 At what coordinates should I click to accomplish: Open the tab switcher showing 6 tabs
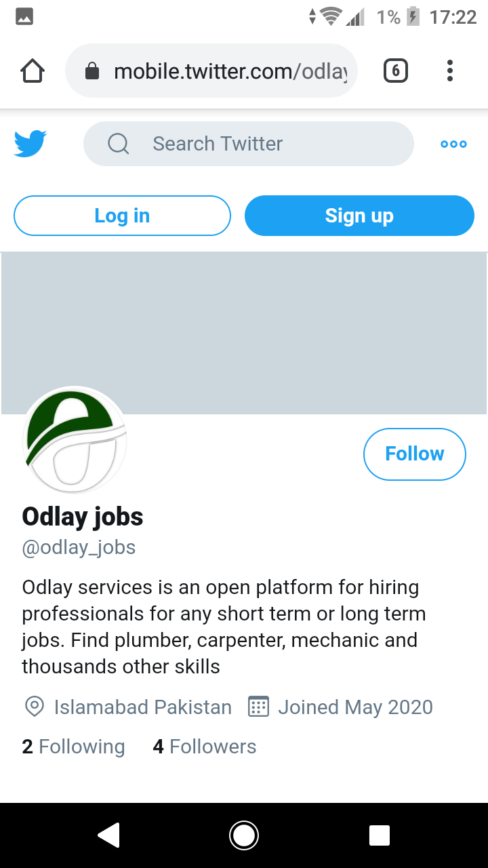pyautogui.click(x=396, y=71)
